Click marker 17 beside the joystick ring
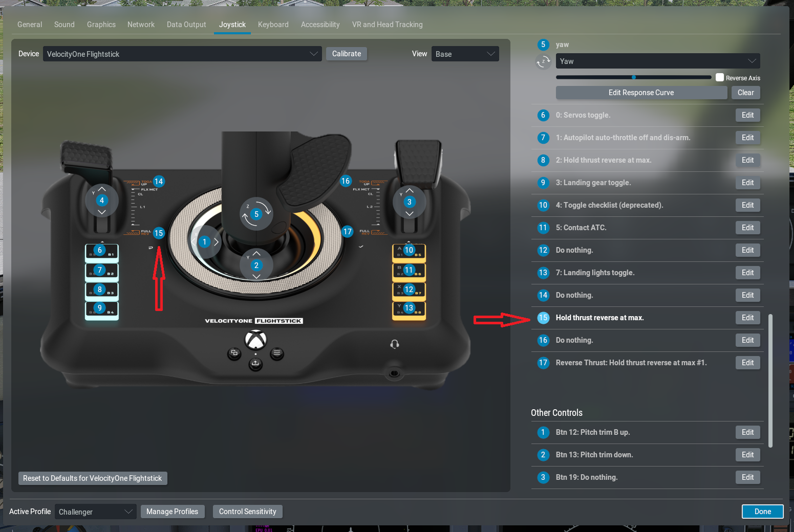 point(348,232)
